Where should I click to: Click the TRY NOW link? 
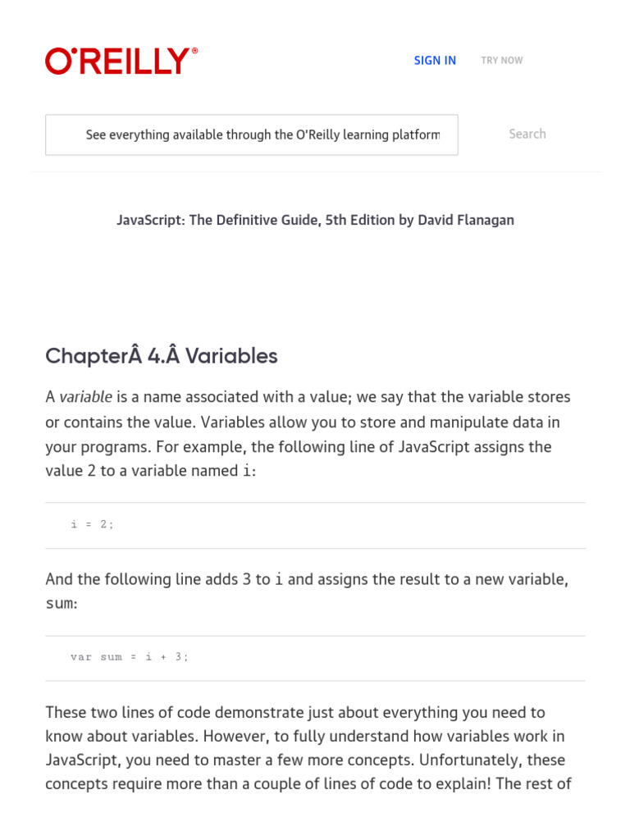(501, 61)
